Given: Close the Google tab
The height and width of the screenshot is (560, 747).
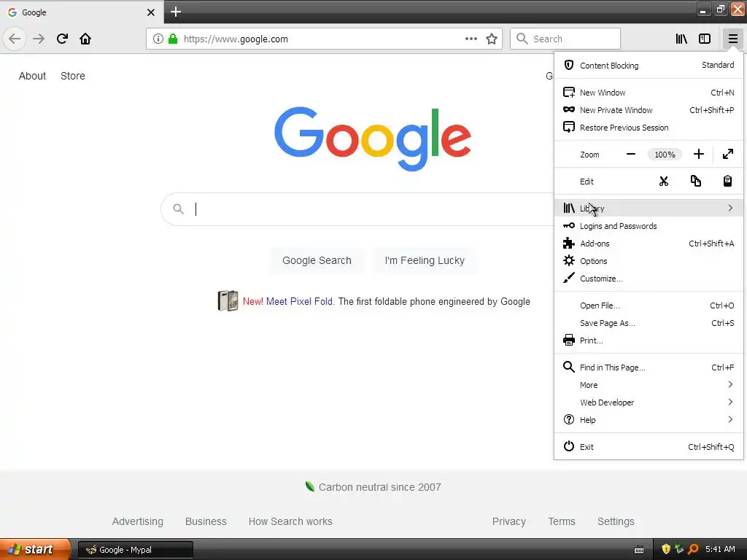Looking at the screenshot, I should (x=151, y=12).
